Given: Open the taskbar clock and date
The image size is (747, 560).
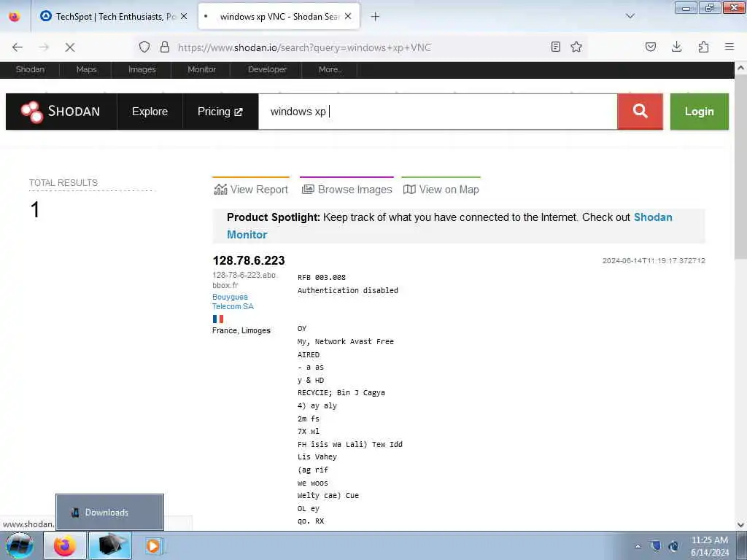Looking at the screenshot, I should click(x=710, y=546).
